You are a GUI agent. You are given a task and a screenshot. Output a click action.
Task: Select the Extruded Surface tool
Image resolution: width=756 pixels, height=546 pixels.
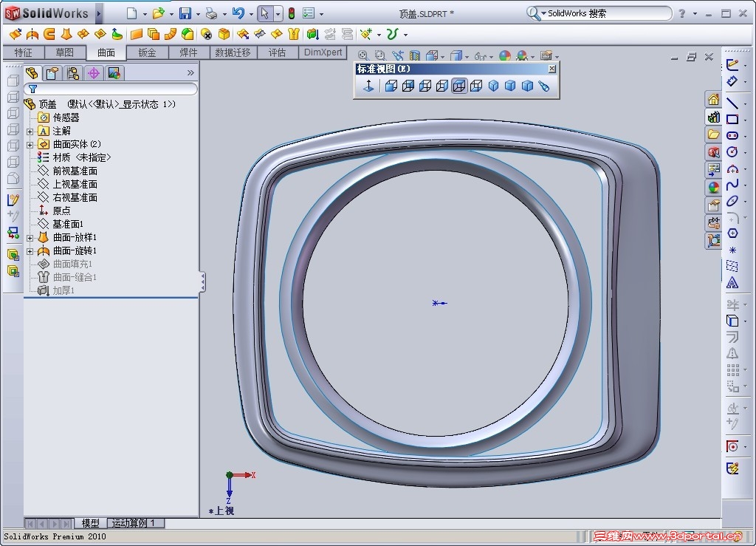(x=16, y=34)
